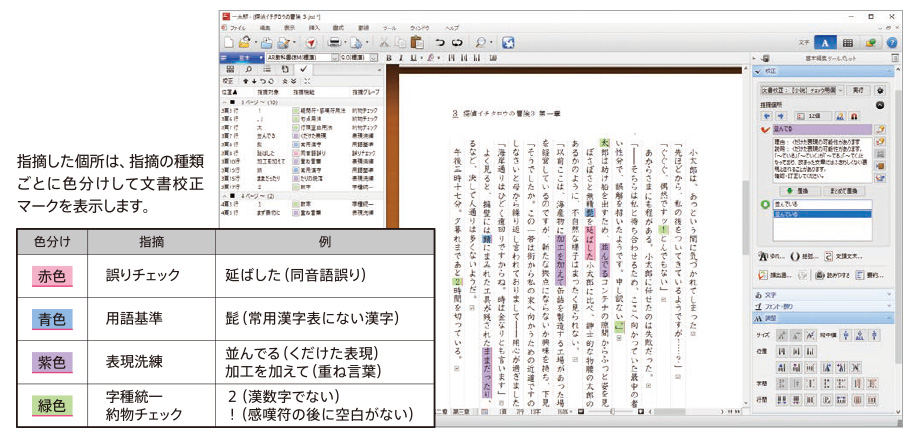Open the ツール menu
Viewport: 920px width, 447px height.
click(389, 28)
